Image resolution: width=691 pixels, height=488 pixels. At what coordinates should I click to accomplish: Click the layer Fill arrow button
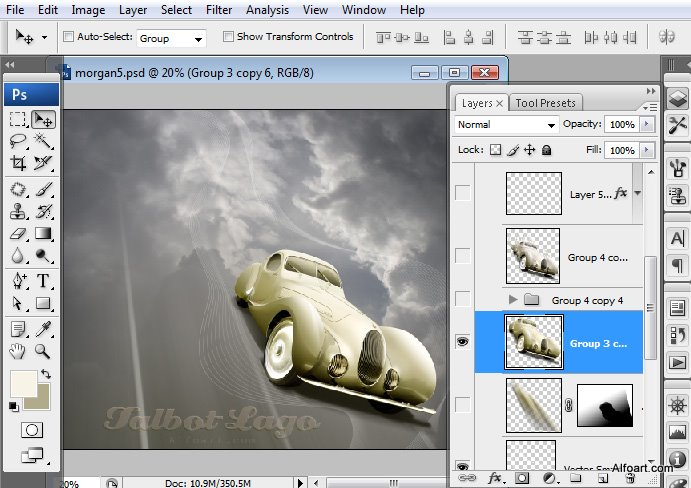pos(646,150)
